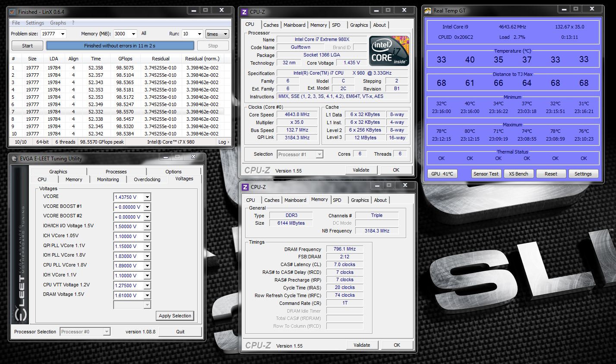Click the Real Temp GT title bar icon
Image resolution: width=616 pixels, height=364 pixels.
tap(427, 11)
